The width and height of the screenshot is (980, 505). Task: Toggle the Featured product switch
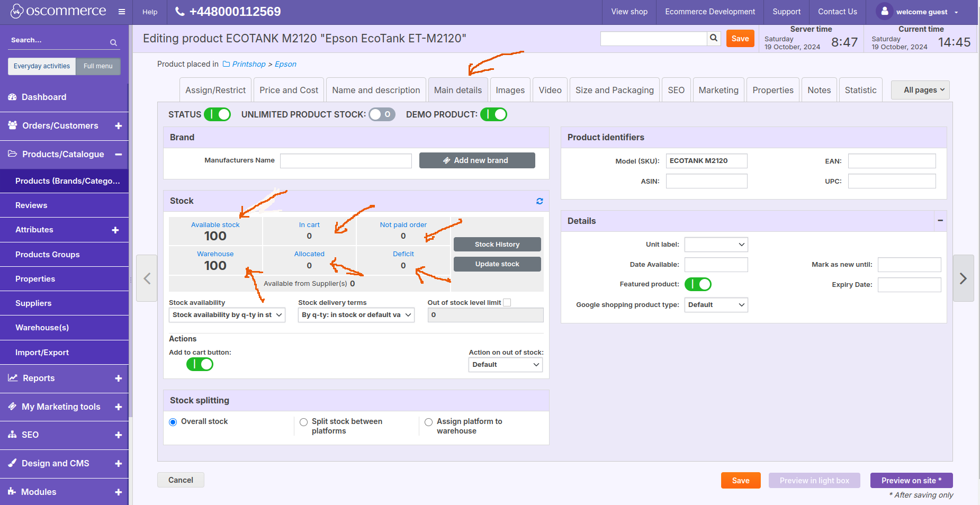point(698,284)
